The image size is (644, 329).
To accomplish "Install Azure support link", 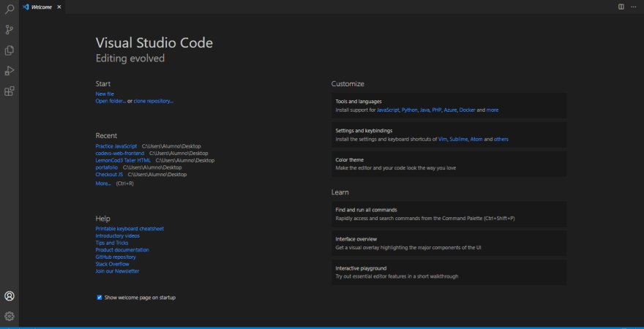I will (x=450, y=110).
